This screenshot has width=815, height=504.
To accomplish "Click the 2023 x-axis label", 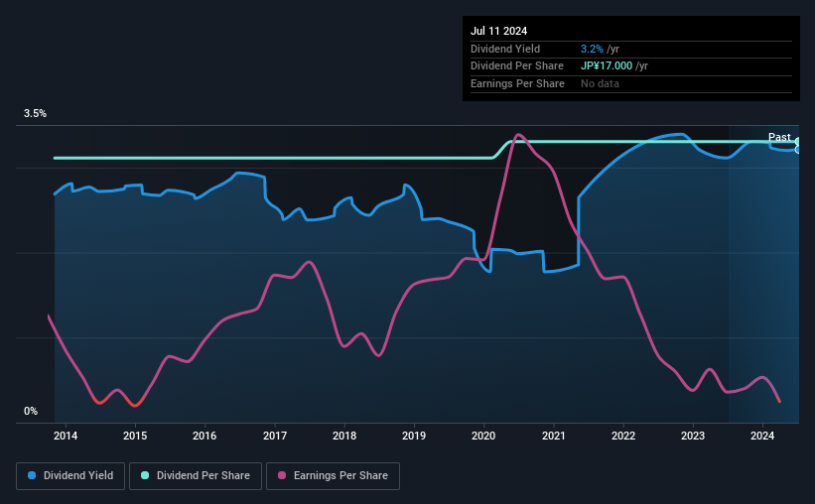I will pos(693,436).
